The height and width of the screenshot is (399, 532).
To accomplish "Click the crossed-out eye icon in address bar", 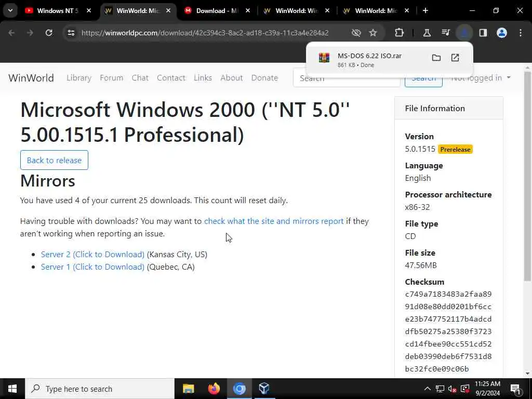I will 356,33.
